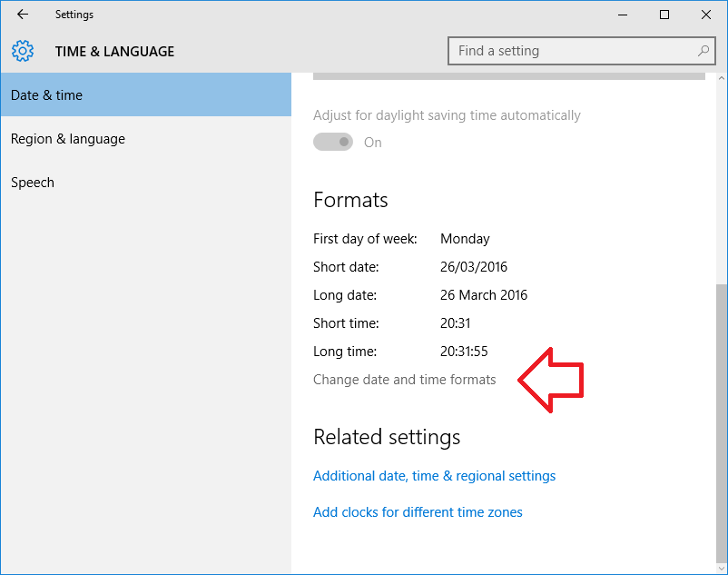Click the Long time label
The image size is (728, 575).
pos(345,352)
